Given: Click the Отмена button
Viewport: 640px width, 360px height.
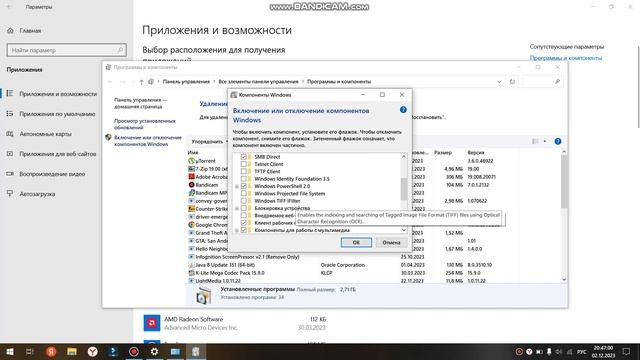Looking at the screenshot, I should 391,242.
